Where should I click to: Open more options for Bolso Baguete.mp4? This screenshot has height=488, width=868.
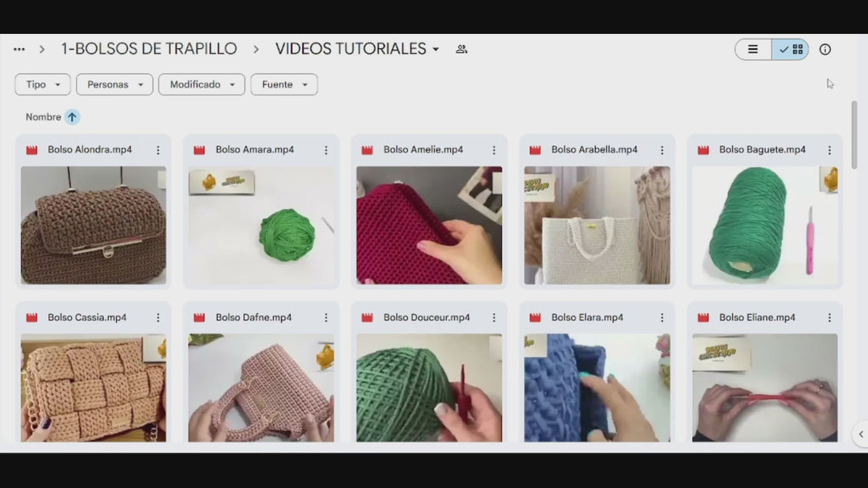pyautogui.click(x=829, y=150)
